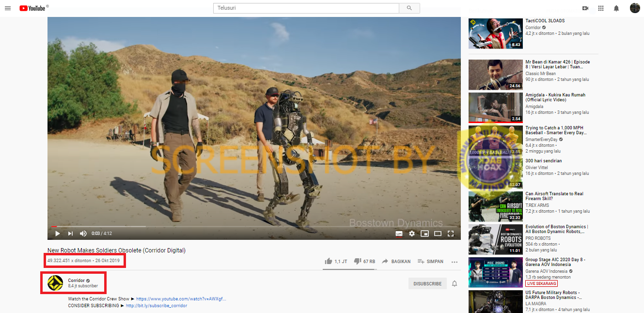Open the Corridor Crew Show youtube link
The image size is (644, 313).
click(x=181, y=299)
